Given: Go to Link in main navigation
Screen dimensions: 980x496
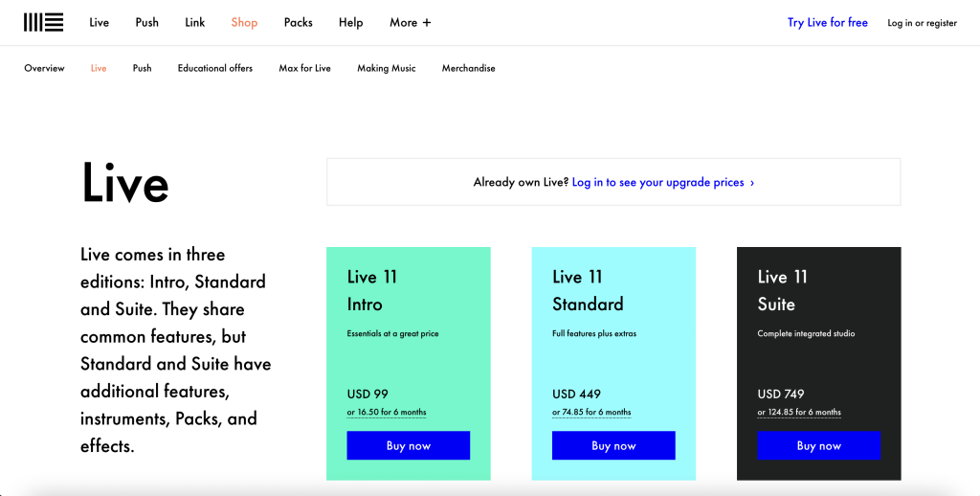Looking at the screenshot, I should tap(195, 23).
